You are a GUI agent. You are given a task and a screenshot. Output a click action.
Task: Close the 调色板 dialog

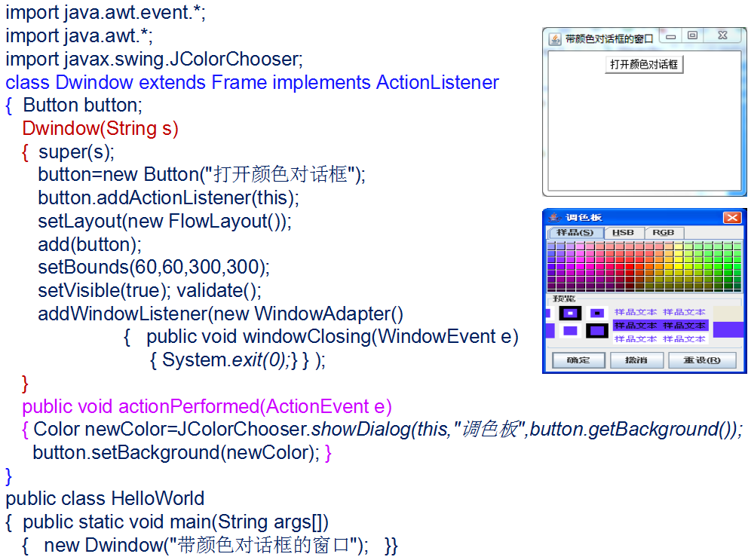(733, 218)
